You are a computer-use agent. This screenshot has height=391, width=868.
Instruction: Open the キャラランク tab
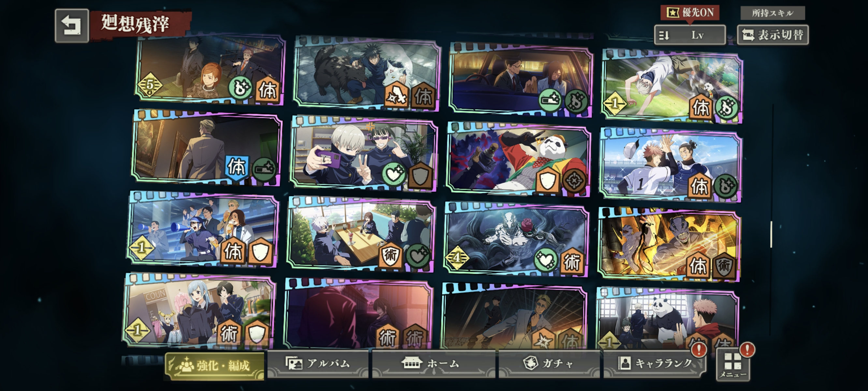pyautogui.click(x=655, y=364)
